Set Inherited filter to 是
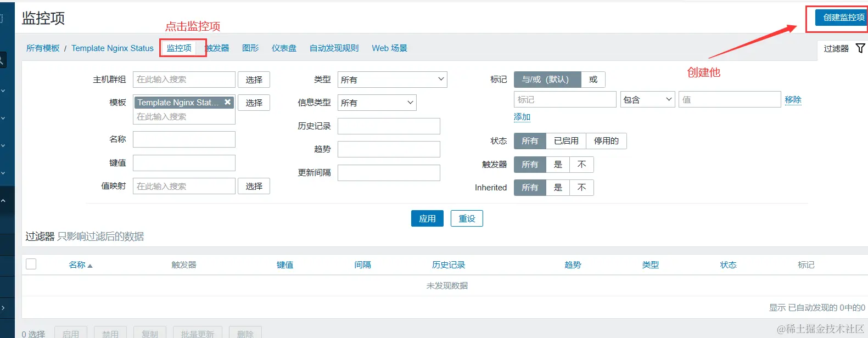Viewport: 868px width, 338px height. click(558, 188)
